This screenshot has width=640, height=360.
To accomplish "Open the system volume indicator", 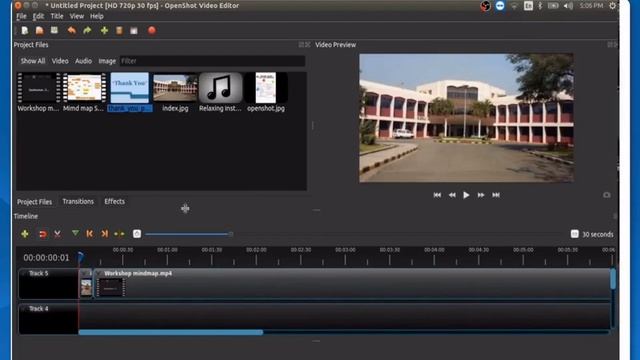I will 568,6.
